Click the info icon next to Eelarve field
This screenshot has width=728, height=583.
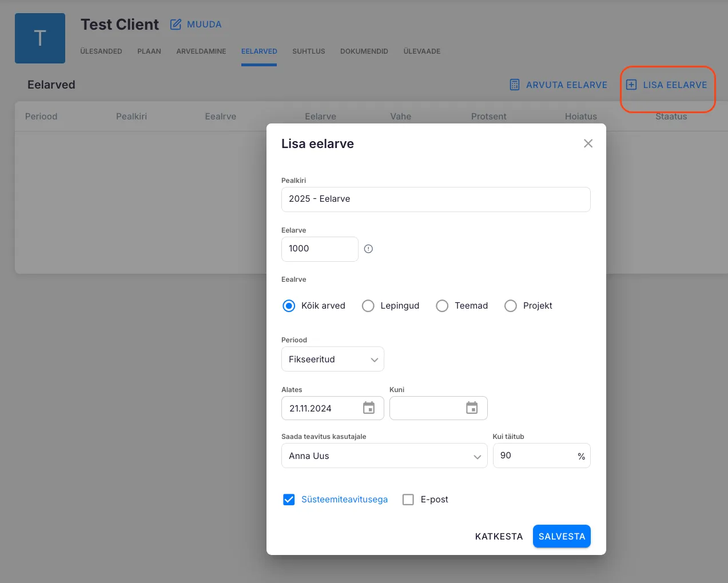point(368,249)
